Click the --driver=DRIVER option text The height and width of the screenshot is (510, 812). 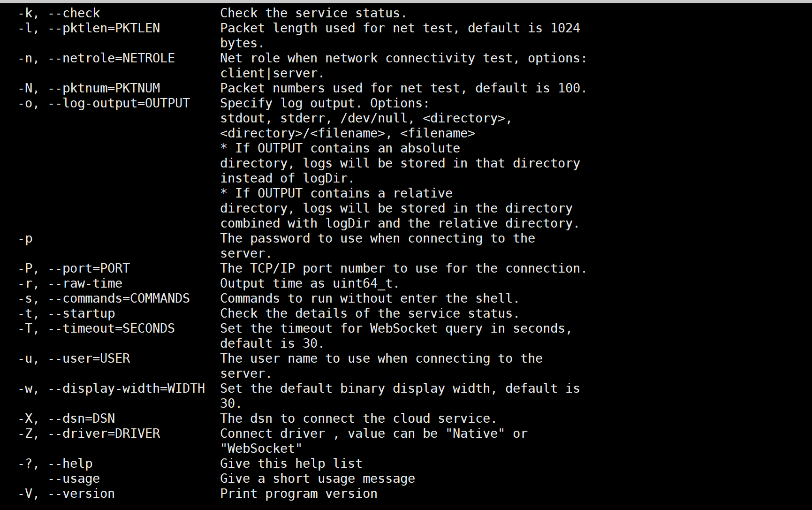104,434
